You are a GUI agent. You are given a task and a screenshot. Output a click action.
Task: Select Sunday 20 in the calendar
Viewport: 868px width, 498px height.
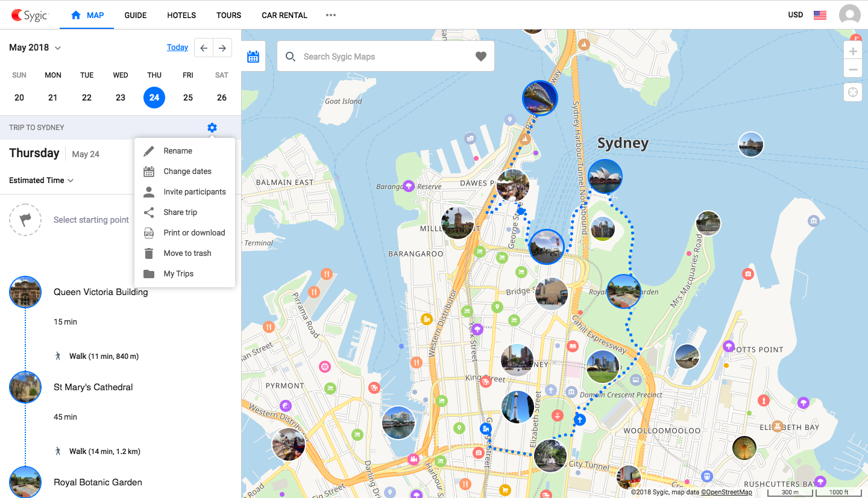pyautogui.click(x=19, y=98)
